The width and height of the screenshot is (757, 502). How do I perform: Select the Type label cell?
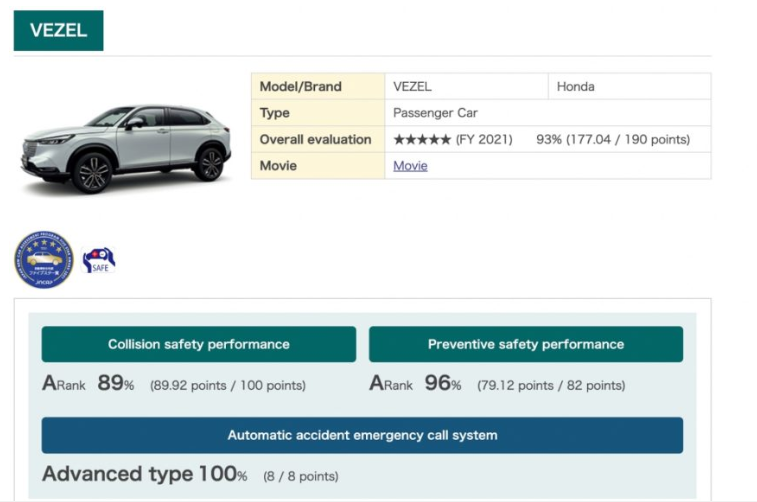click(x=318, y=113)
